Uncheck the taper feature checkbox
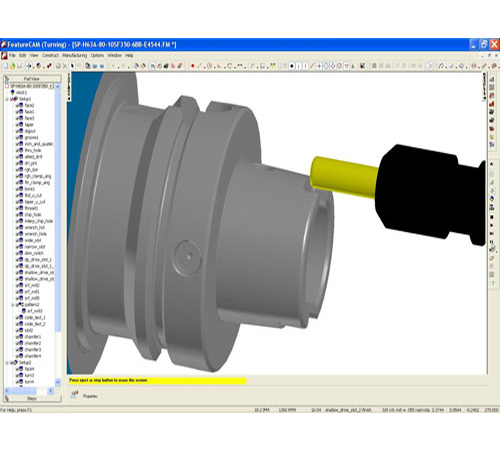Image resolution: width=500 pixels, height=450 pixels. (x=17, y=125)
